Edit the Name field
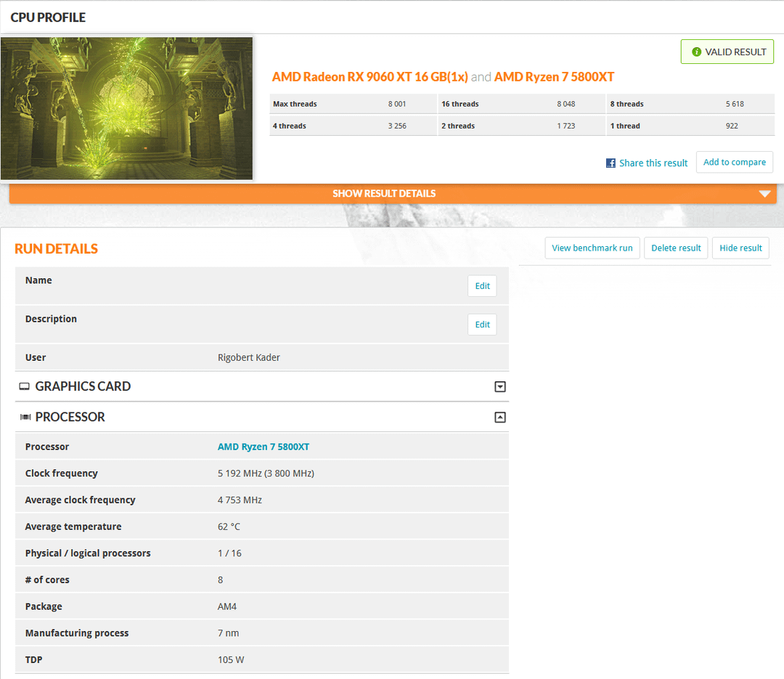 coord(482,286)
